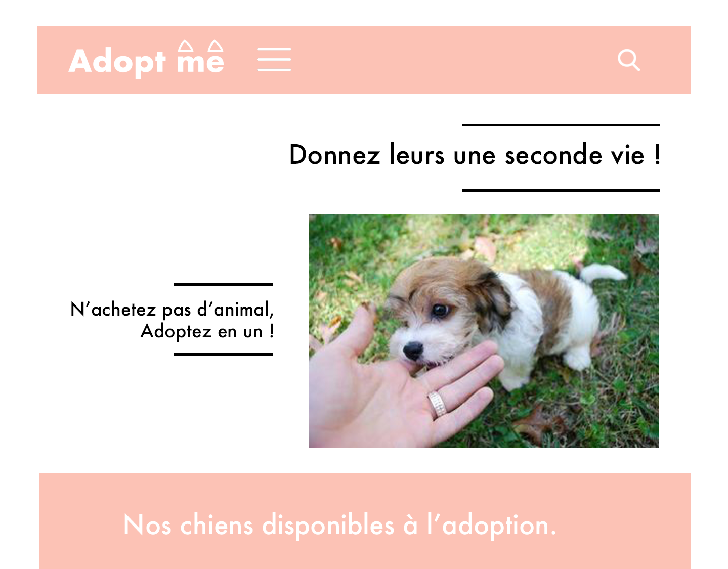Click the puppy's white tail
This screenshot has width=728, height=569.
point(602,272)
